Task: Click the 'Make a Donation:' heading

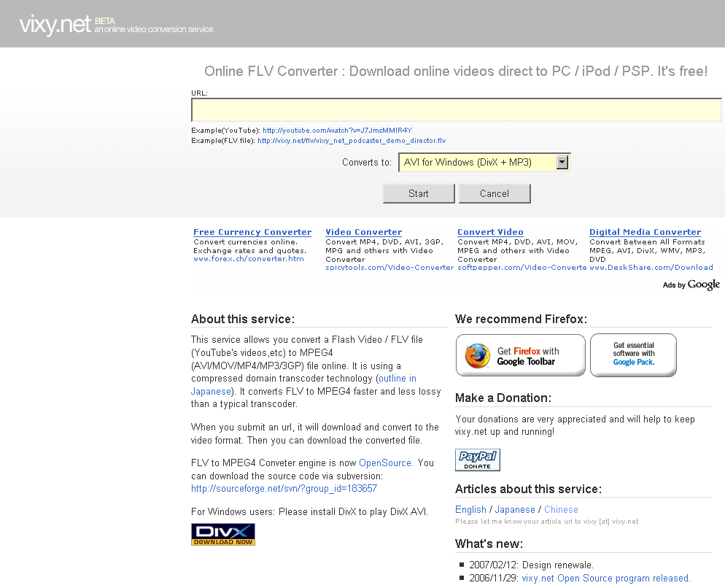Action: coord(503,398)
